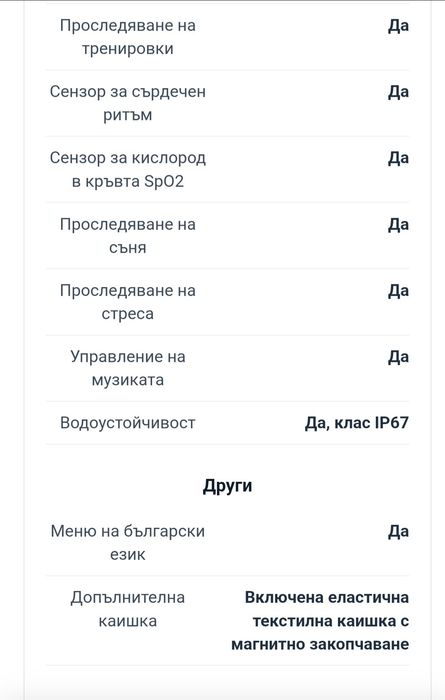The width and height of the screenshot is (445, 700).
Task: Select the 'Допълнителна каишка' label
Action: click(x=128, y=609)
